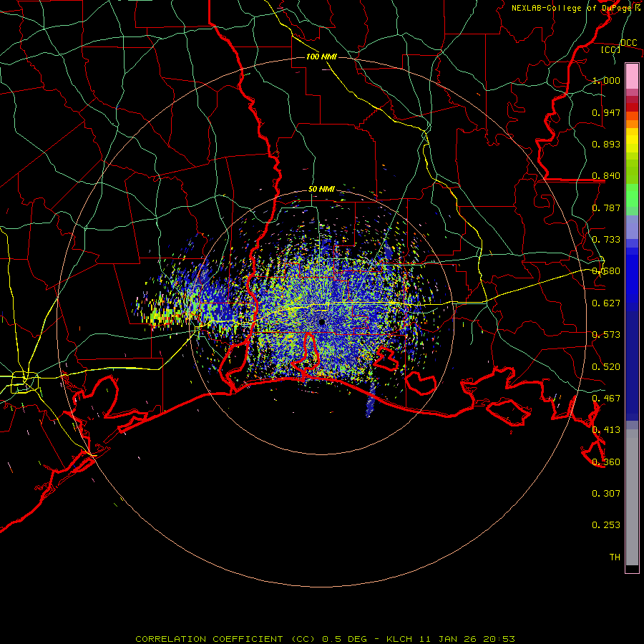
Task: Select the 0.573 scale value
Action: (x=606, y=335)
